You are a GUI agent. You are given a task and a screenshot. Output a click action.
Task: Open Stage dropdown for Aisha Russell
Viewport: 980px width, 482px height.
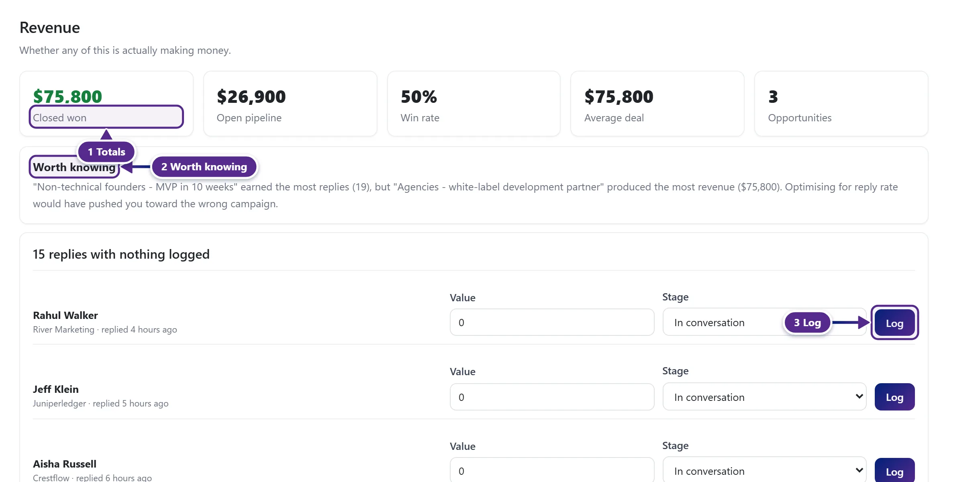point(764,470)
